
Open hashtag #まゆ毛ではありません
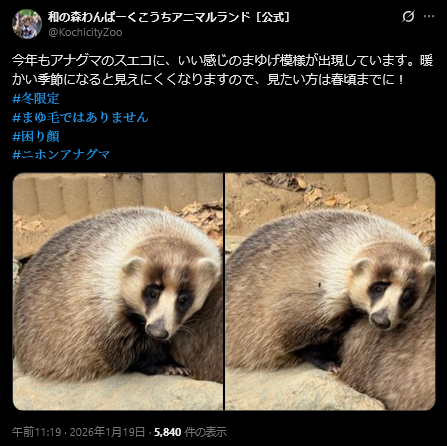(x=80, y=117)
